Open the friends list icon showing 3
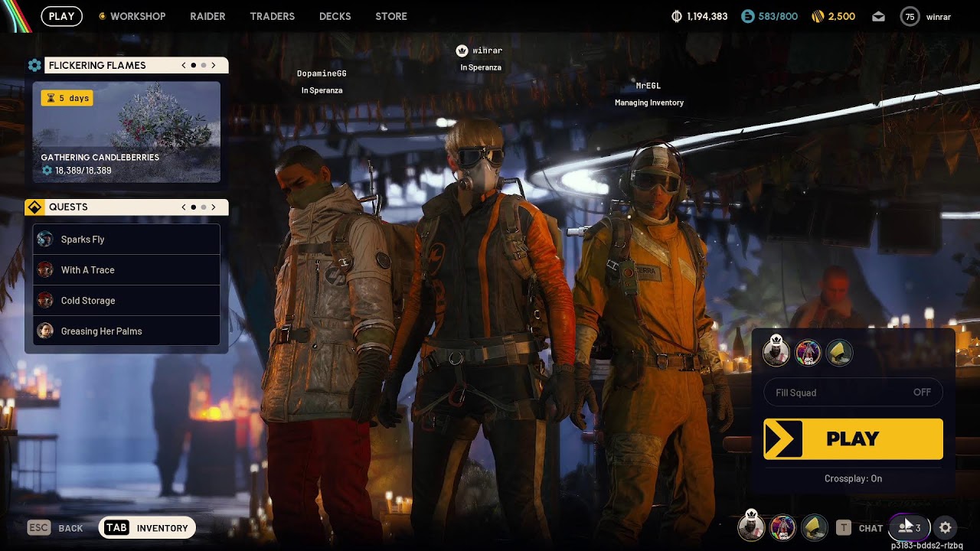The image size is (980, 551). [x=910, y=527]
